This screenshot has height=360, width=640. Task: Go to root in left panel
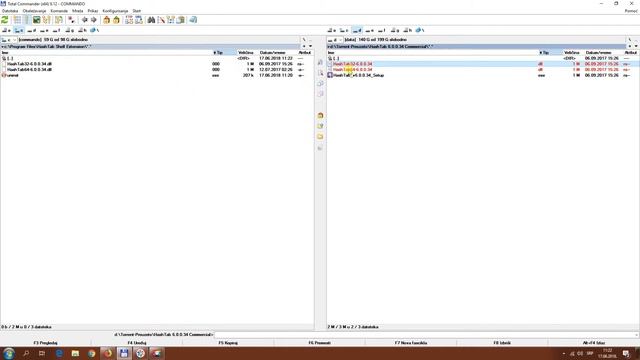tap(304, 40)
